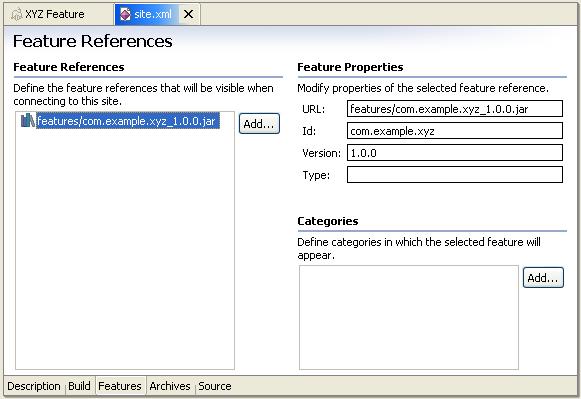The image size is (581, 399).
Task: Open the Description page tab
Action: pyautogui.click(x=34, y=386)
